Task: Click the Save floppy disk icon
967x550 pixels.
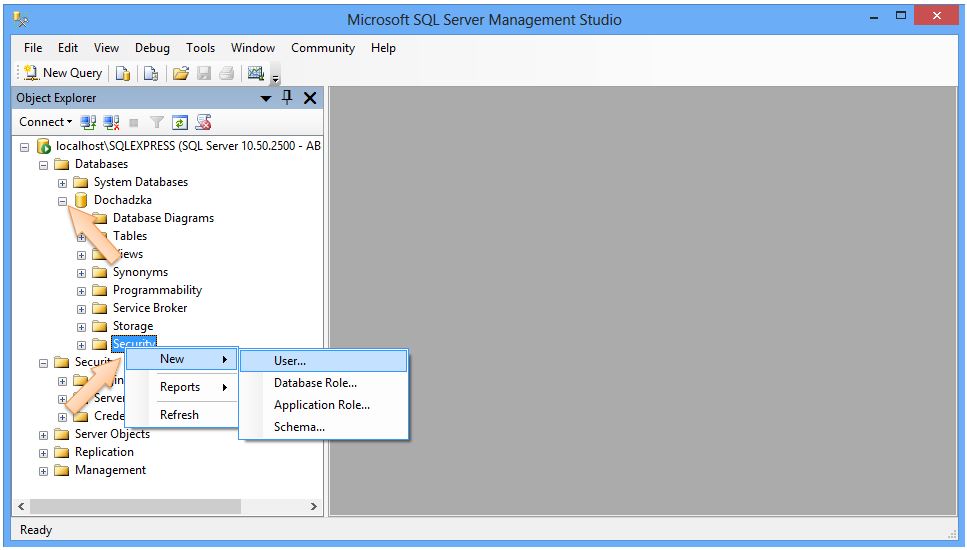Action: point(204,73)
